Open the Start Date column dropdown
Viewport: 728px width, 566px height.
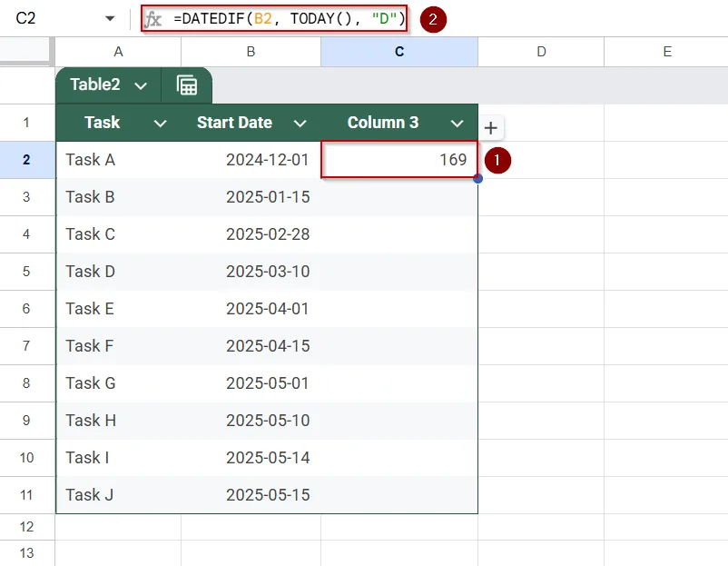300,124
